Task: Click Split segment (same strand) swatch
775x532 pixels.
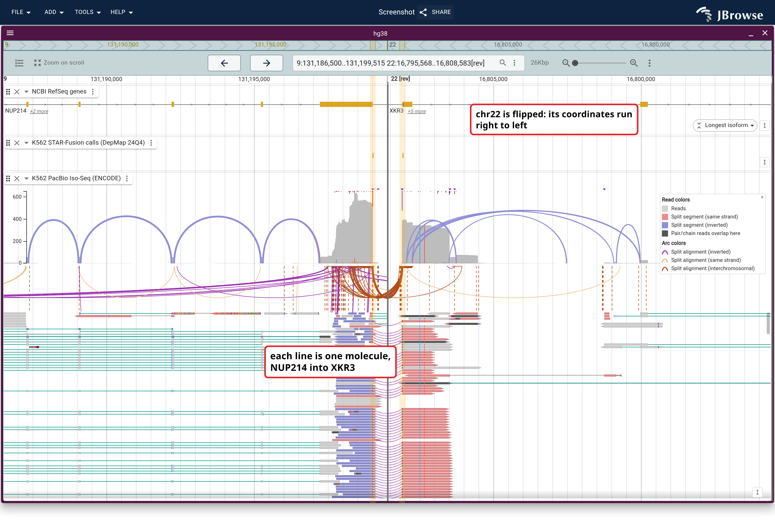Action: [665, 217]
